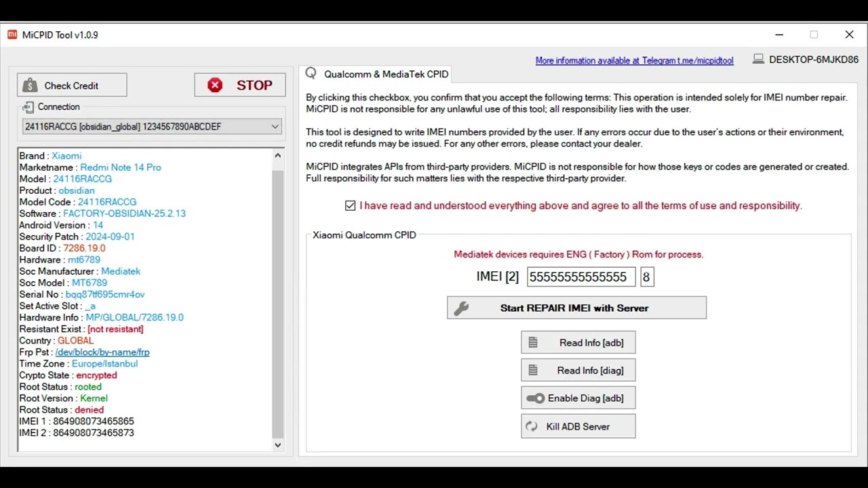Click the Check Credit lock icon
This screenshot has width=868, height=488.
coord(30,85)
